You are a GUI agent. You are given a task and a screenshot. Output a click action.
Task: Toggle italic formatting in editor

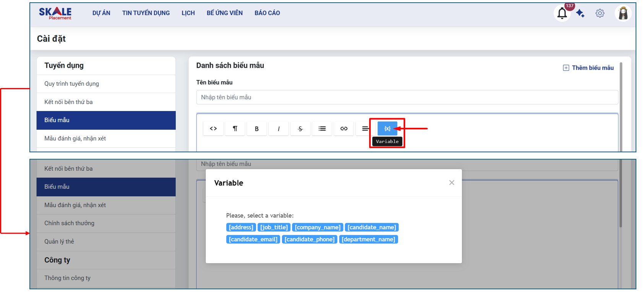coord(279,129)
